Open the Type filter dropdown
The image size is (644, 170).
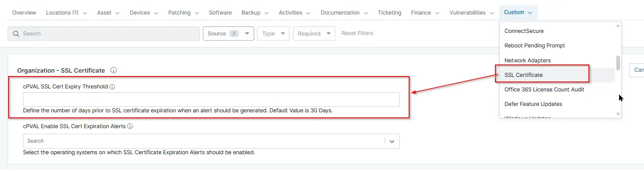[273, 33]
